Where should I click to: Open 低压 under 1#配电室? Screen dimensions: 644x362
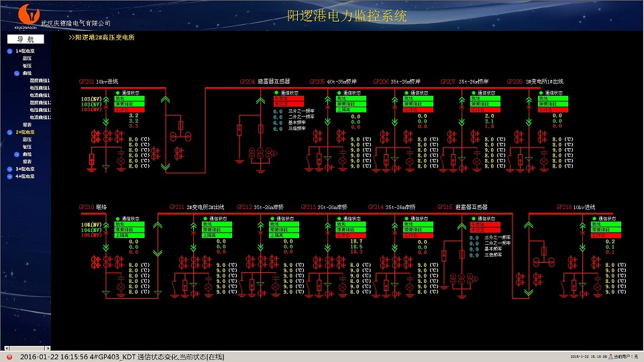click(x=27, y=66)
